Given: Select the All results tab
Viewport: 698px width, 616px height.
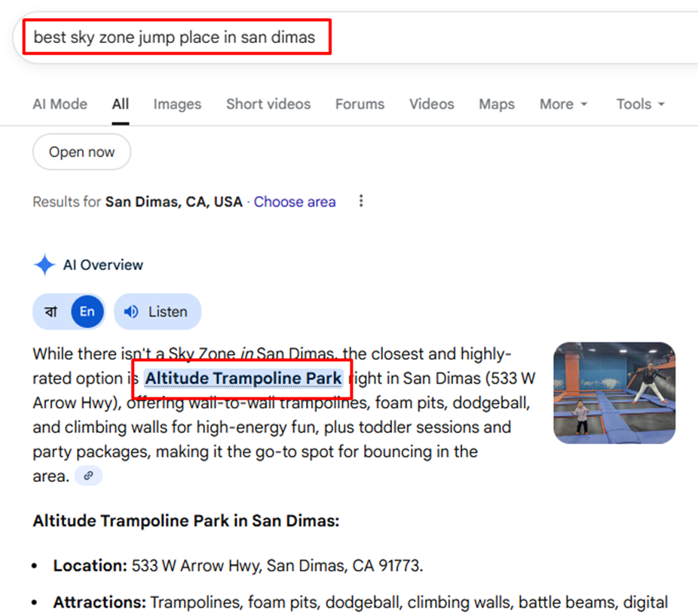Looking at the screenshot, I should (120, 104).
